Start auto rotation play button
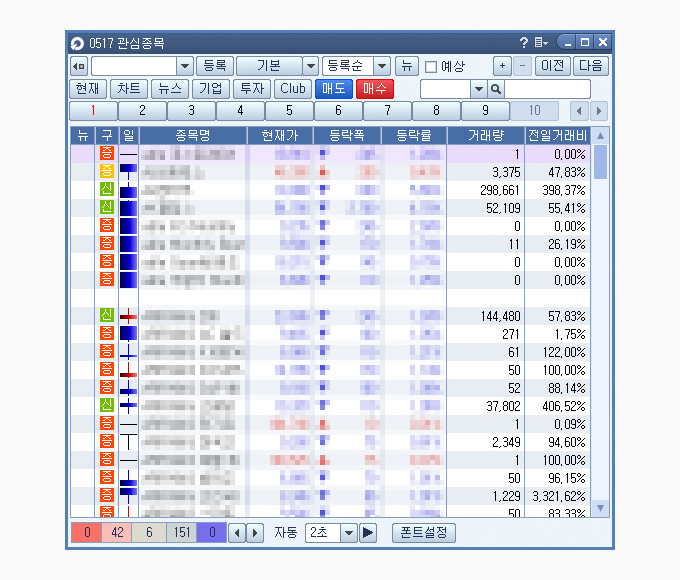680x580 pixels. (x=368, y=533)
